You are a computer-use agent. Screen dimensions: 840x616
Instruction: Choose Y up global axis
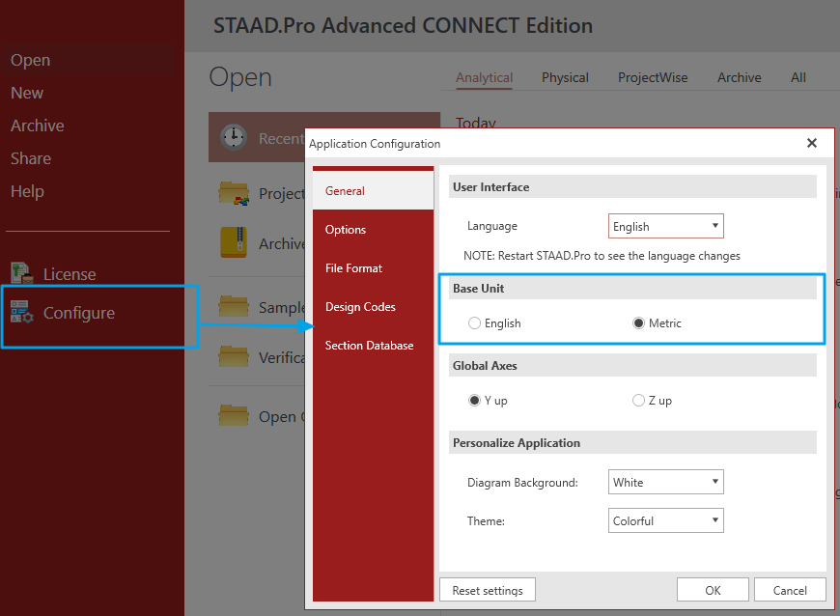point(474,400)
